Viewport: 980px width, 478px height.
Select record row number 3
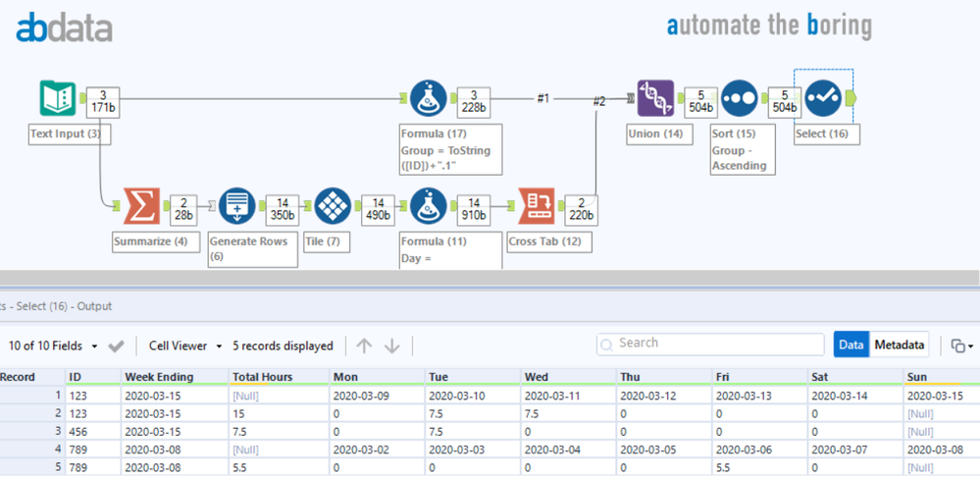click(31, 432)
